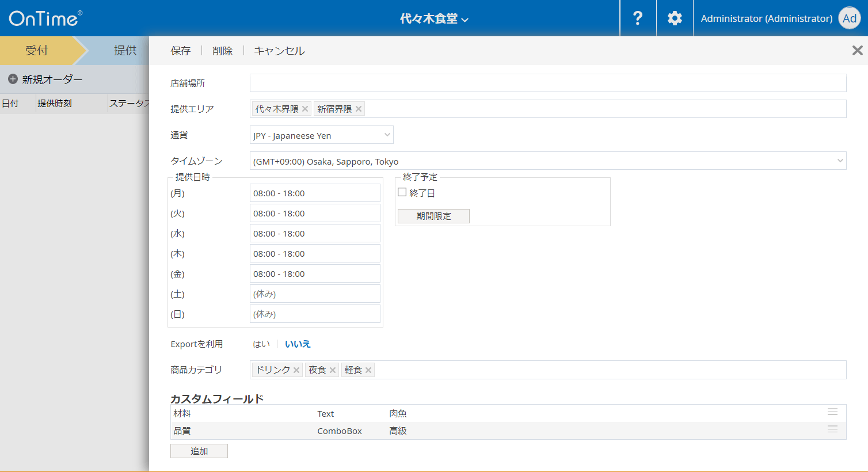This screenshot has width=868, height=472.
Task: Click the drag handle for 品質 row
Action: (x=832, y=429)
